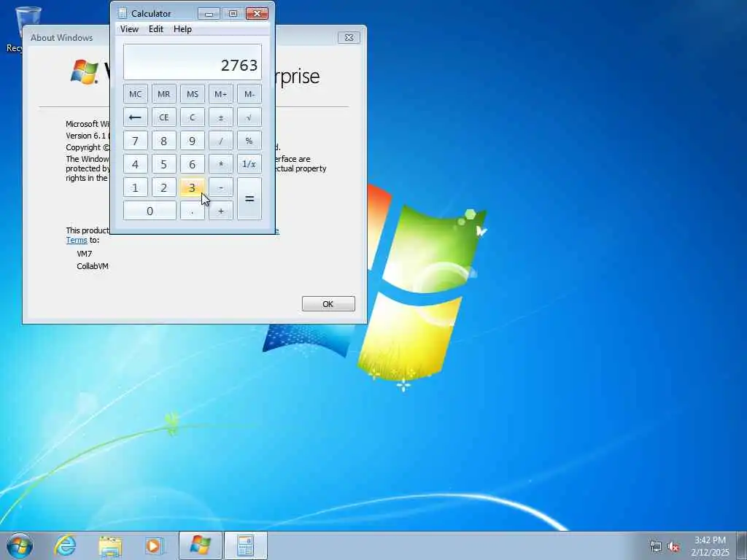
Task: Click the plus button
Action: pyautogui.click(x=220, y=211)
